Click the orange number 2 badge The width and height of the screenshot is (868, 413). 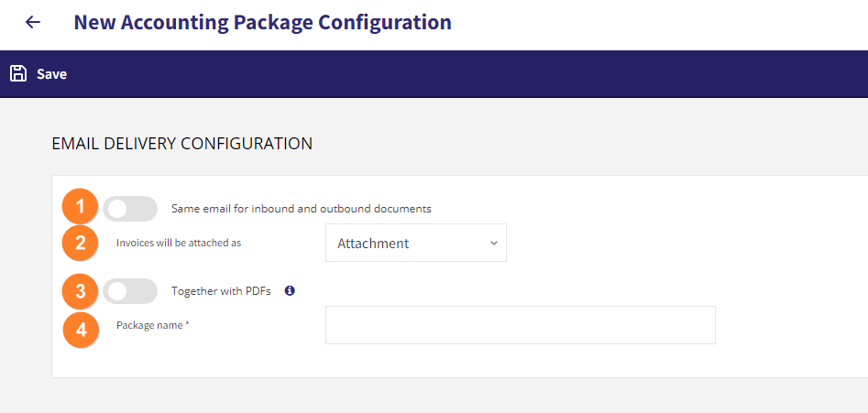81,242
